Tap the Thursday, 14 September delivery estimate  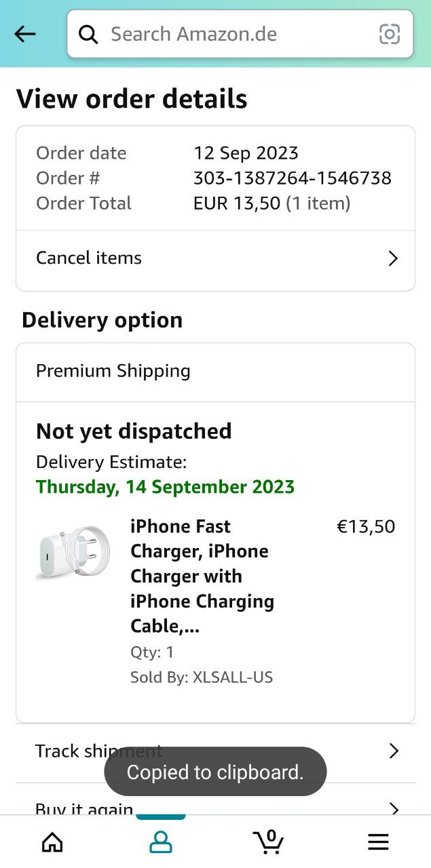coord(165,487)
